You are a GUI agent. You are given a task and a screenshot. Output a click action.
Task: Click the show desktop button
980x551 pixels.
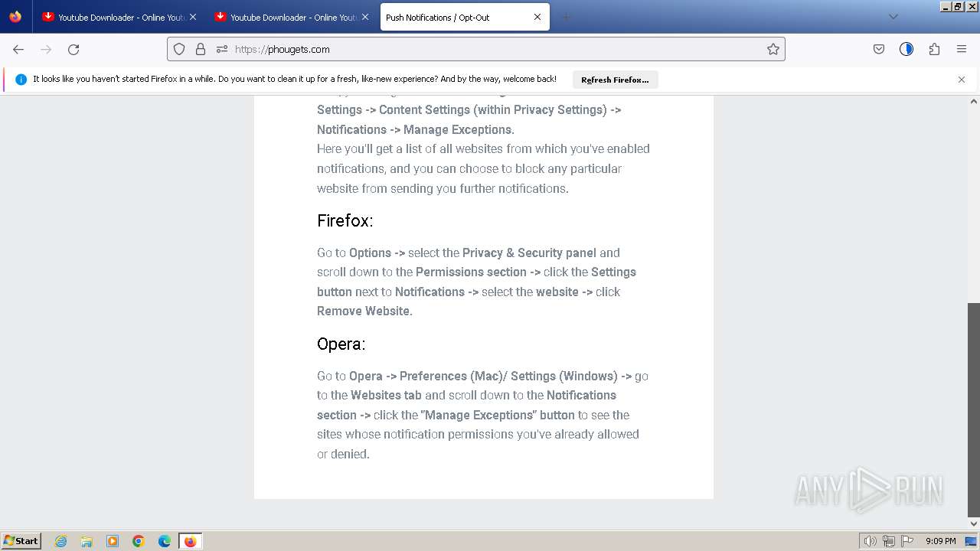(972, 541)
